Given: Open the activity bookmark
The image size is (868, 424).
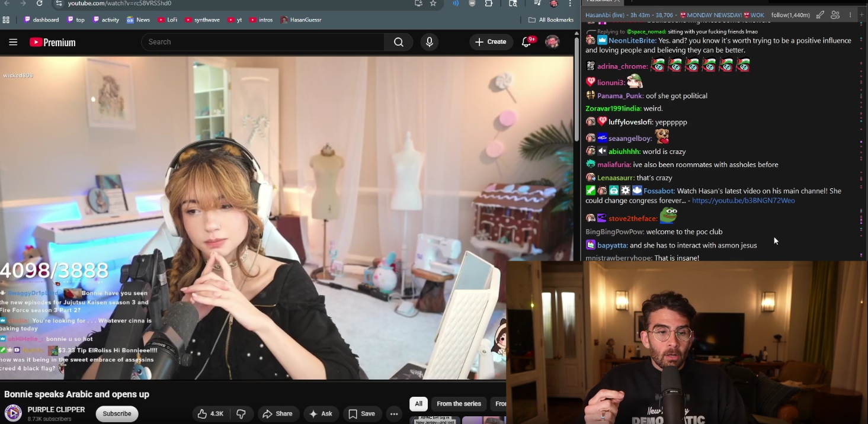Looking at the screenshot, I should click(x=105, y=20).
